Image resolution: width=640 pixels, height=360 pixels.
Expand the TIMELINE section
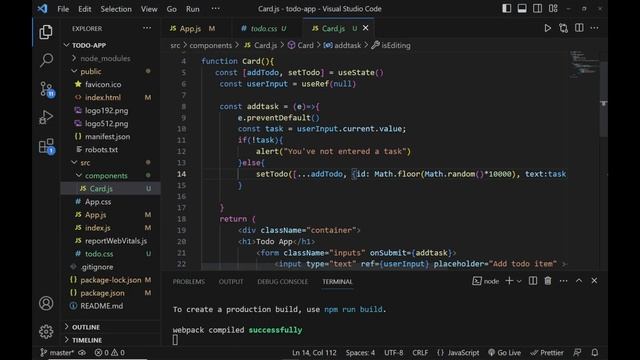67,340
